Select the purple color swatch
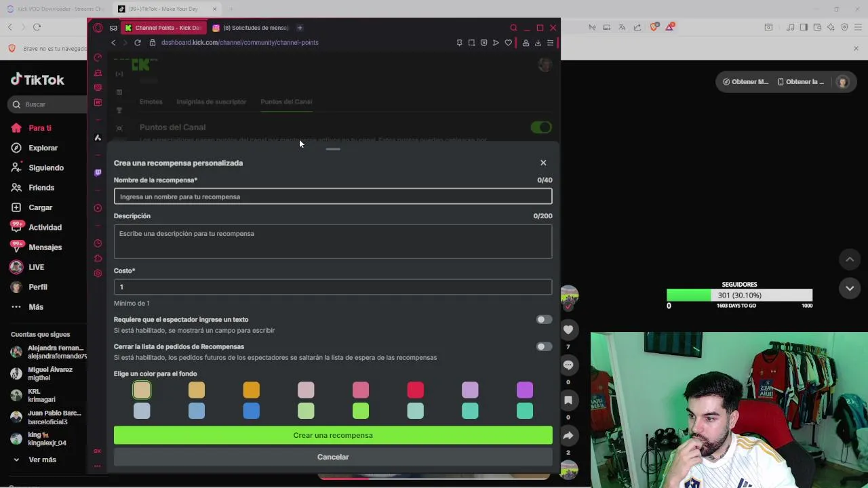Image resolution: width=868 pixels, height=488 pixels. [525, 390]
